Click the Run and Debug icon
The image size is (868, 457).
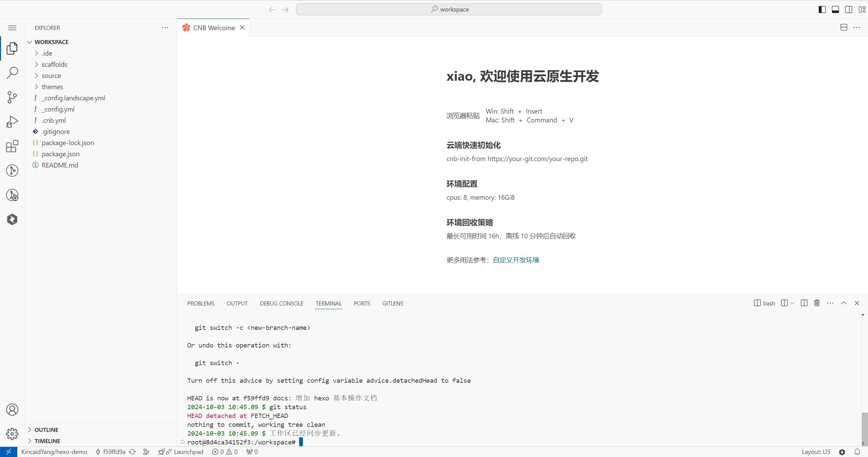pos(12,122)
